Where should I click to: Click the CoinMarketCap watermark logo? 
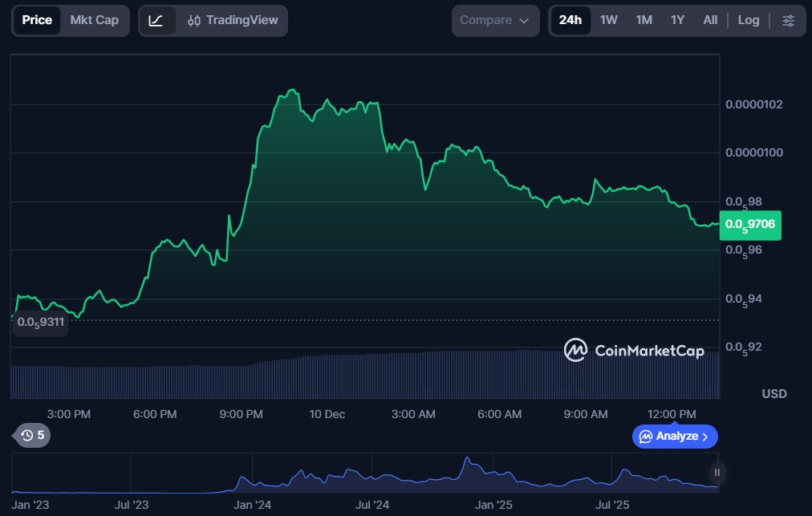pos(634,350)
